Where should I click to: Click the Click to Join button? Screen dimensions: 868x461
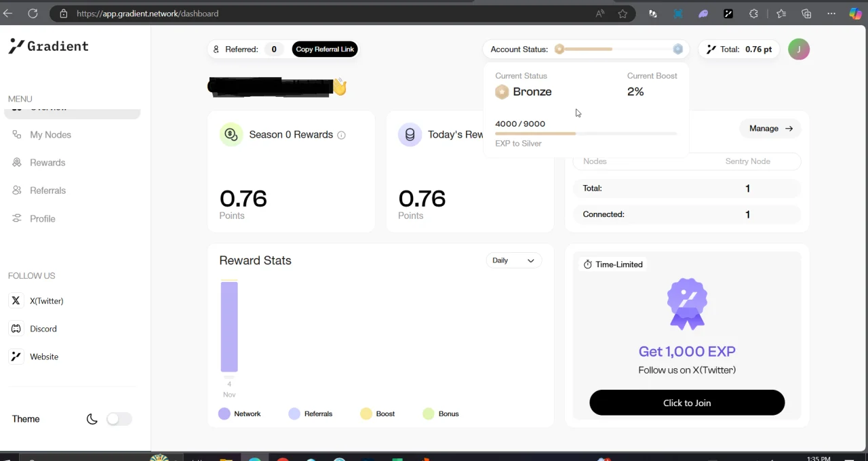tap(687, 403)
